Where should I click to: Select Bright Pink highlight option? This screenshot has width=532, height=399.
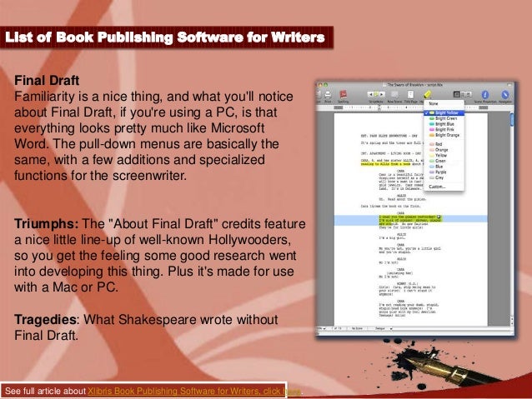pyautogui.click(x=444, y=129)
